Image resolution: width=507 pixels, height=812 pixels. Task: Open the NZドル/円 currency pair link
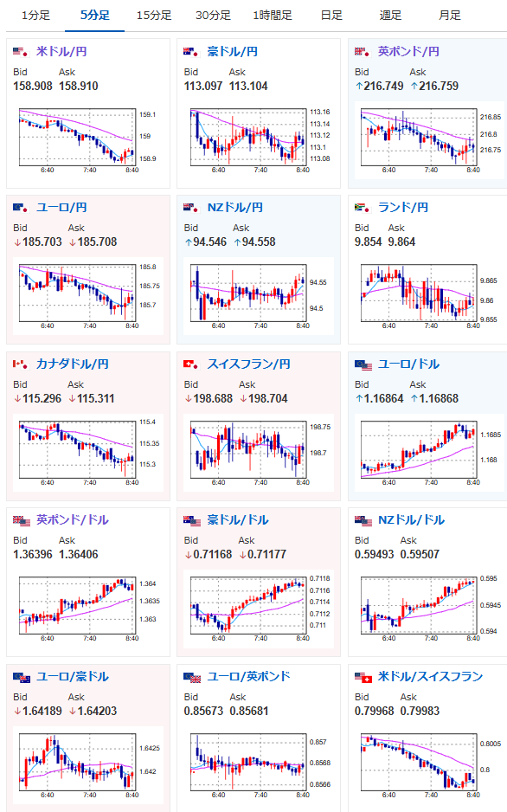(x=234, y=208)
